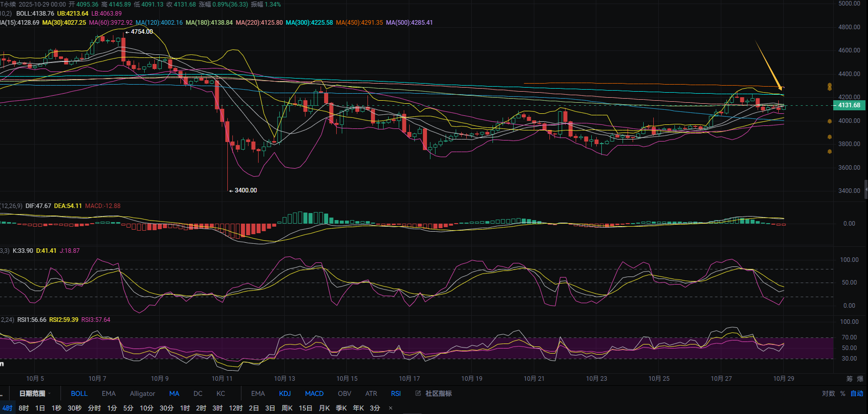Image resolution: width=868 pixels, height=414 pixels.
Task: Click the 筹 chip distribution icon
Action: pos(849,379)
